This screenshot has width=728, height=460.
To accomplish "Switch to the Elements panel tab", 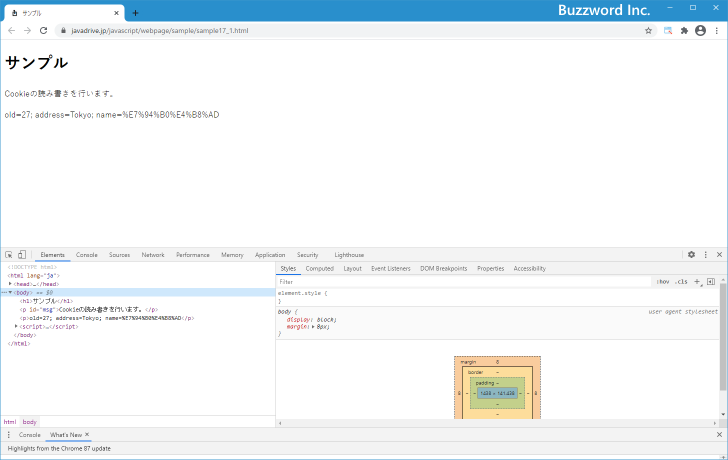I will [x=52, y=255].
